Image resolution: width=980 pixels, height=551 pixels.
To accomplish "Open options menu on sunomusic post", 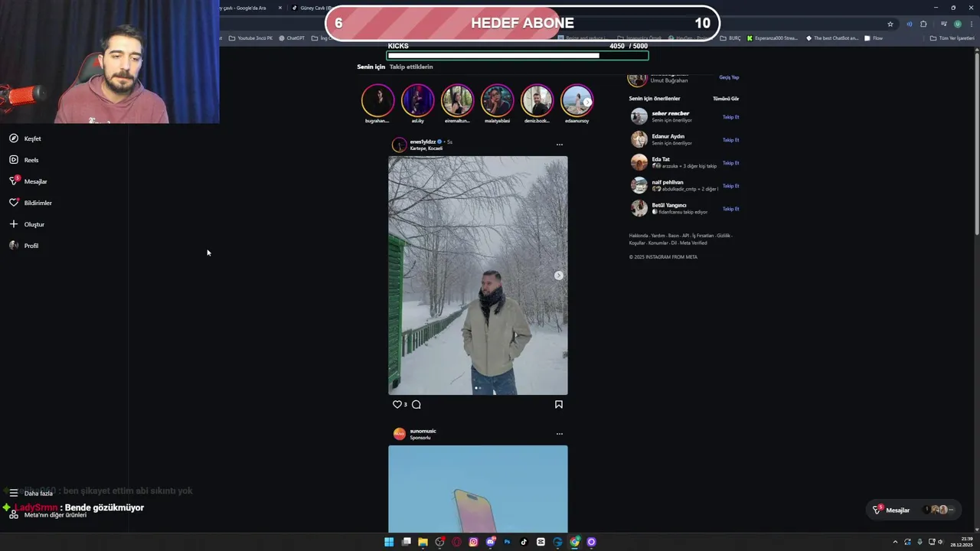I will coord(560,434).
